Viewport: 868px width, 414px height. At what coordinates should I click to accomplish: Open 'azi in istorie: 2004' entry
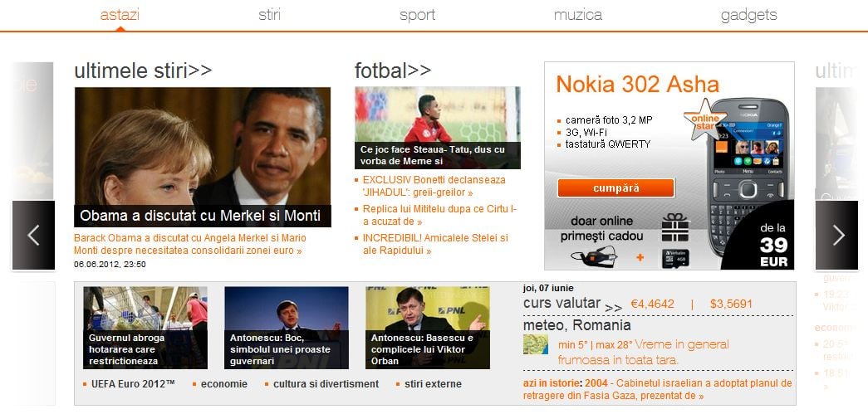tap(658, 389)
